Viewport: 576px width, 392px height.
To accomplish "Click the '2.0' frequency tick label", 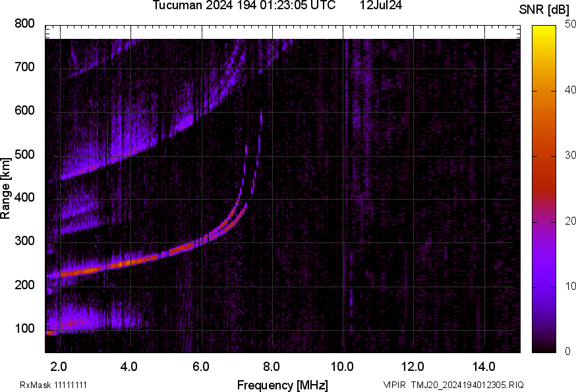I will pos(59,366).
